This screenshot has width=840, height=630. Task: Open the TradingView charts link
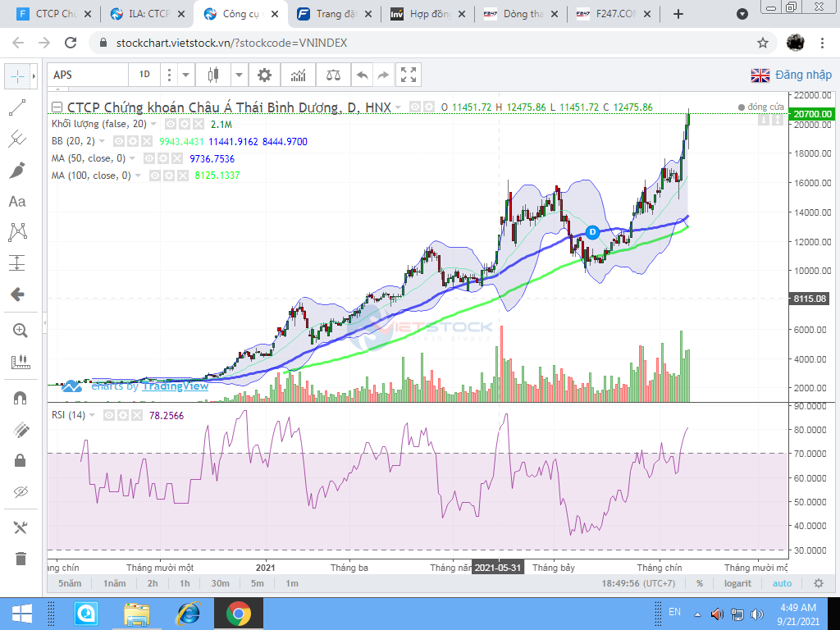(175, 386)
